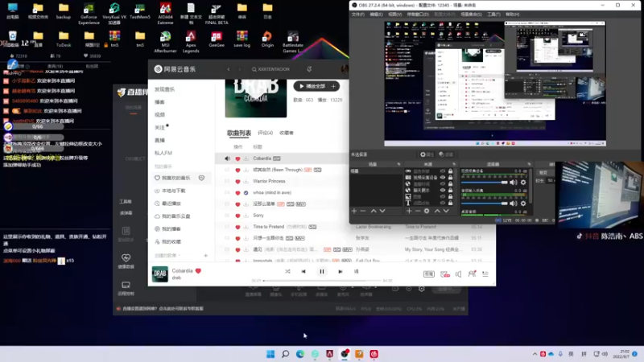Open OBS 文件(F) menu
The width and height of the screenshot is (644, 362).
point(357,14)
